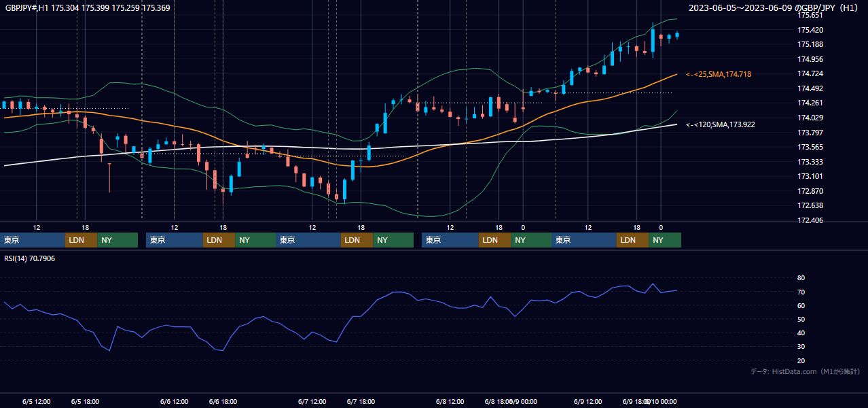Click price axis value 175.420
The image size is (868, 408).
[x=810, y=30]
